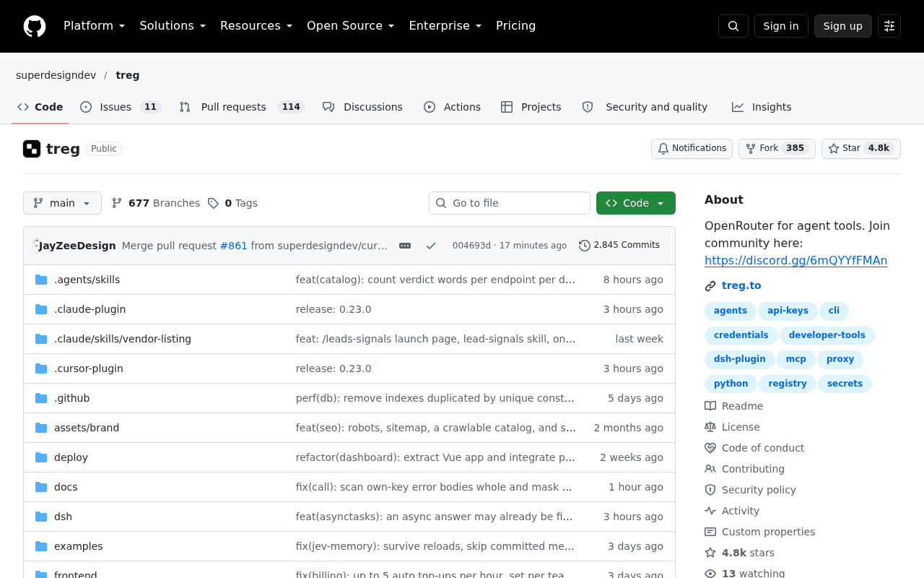Viewport: 924px width, 578px height.
Task: Open the Discussions tab
Action: tap(363, 107)
